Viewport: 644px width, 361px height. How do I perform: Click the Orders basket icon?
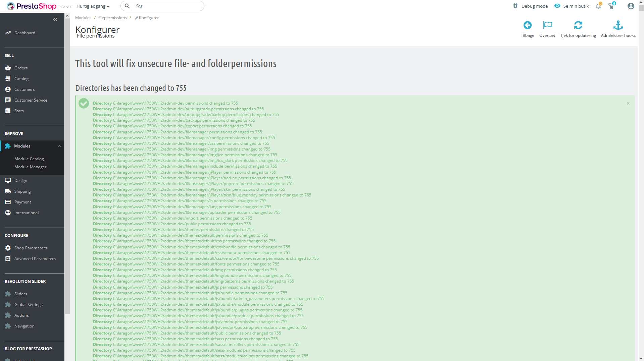[x=8, y=68]
